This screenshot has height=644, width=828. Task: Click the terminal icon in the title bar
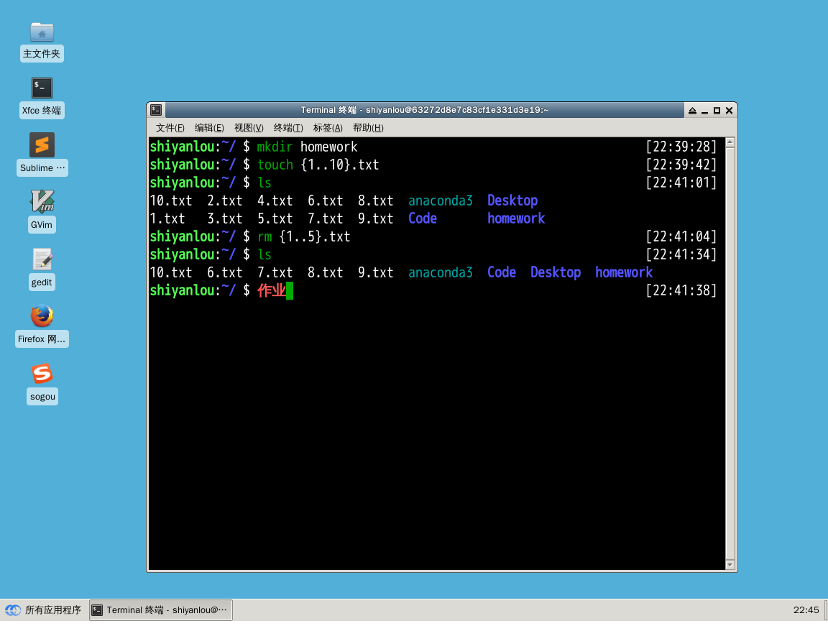[156, 109]
